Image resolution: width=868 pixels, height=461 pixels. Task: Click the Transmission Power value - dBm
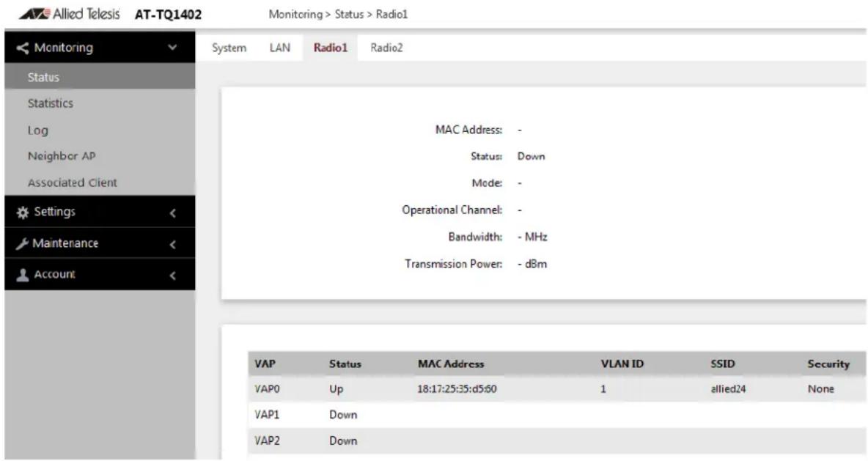coord(532,264)
